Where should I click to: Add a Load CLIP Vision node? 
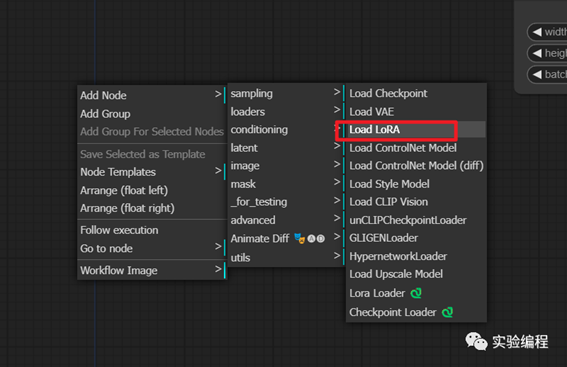416,202
